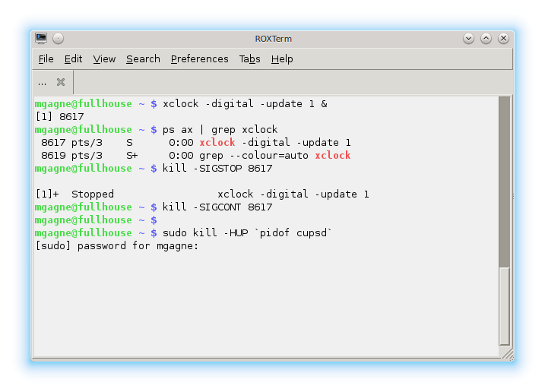The image size is (545, 392).
Task: Open the File menu
Action: 46,59
